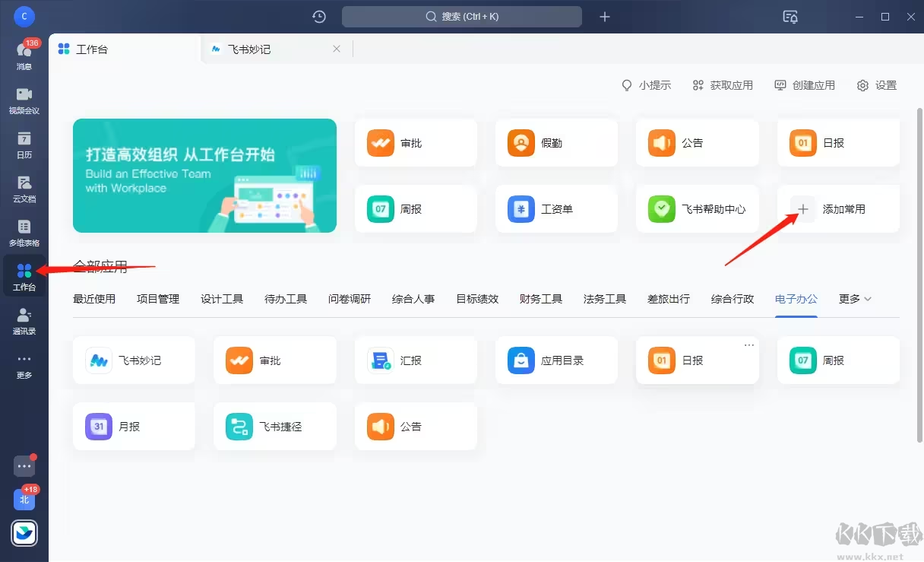Select the 差旅出行 category tab
Screen dimensions: 924x562
[669, 299]
